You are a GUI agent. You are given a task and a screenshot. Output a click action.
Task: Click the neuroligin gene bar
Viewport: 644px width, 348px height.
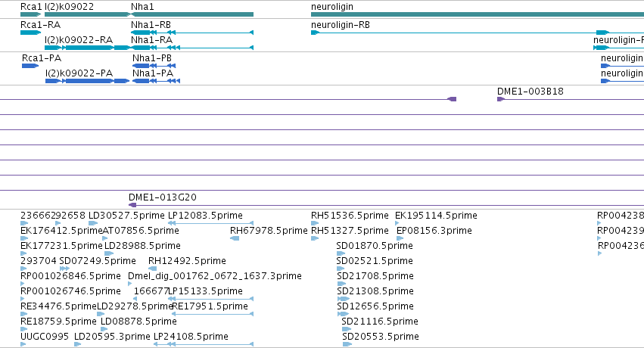[478, 14]
